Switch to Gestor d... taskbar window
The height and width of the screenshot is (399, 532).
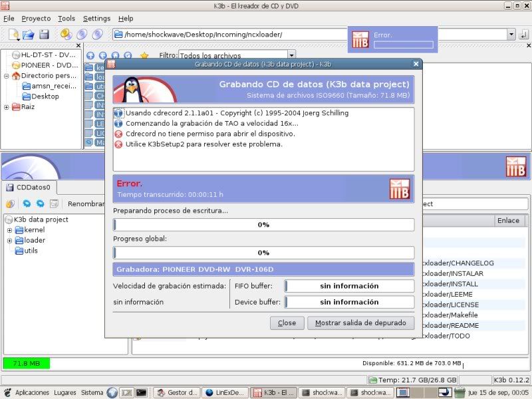click(177, 392)
